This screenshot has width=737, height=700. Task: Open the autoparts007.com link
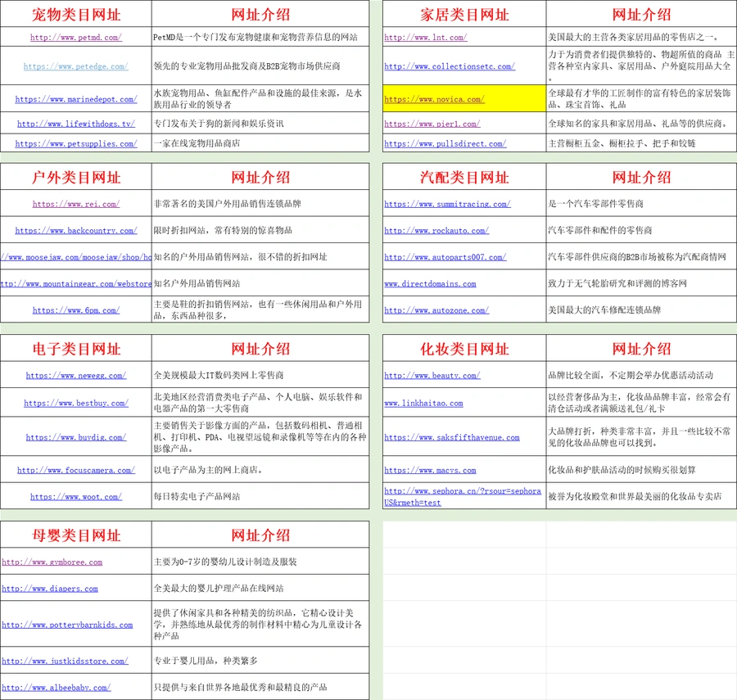(x=445, y=257)
